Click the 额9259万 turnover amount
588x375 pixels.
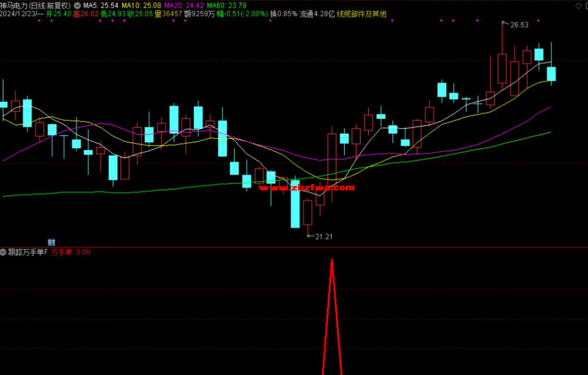[199, 14]
